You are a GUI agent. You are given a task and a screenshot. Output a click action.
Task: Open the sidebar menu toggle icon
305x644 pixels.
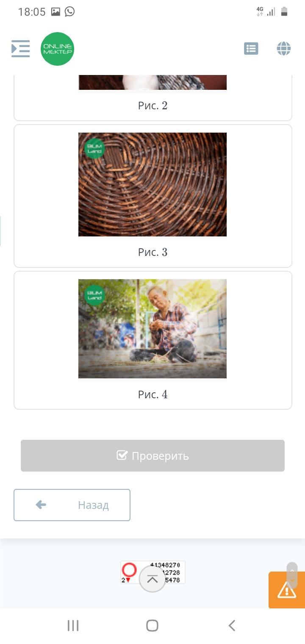(x=21, y=49)
